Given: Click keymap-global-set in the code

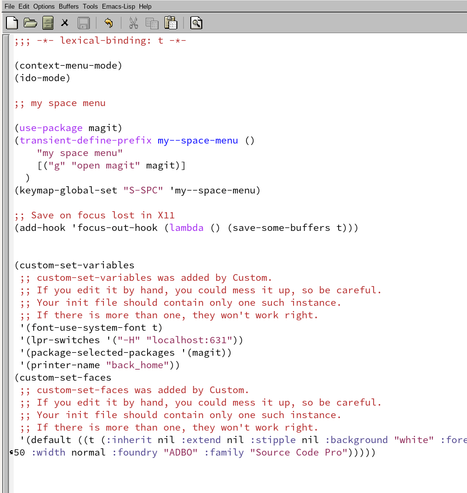Looking at the screenshot, I should [68, 190].
